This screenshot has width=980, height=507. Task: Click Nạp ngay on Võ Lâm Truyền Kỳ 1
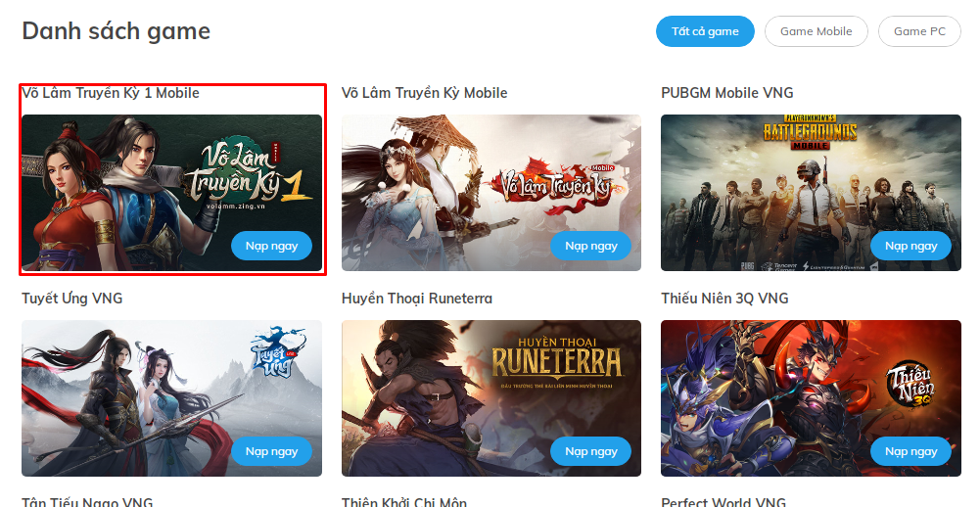(271, 246)
